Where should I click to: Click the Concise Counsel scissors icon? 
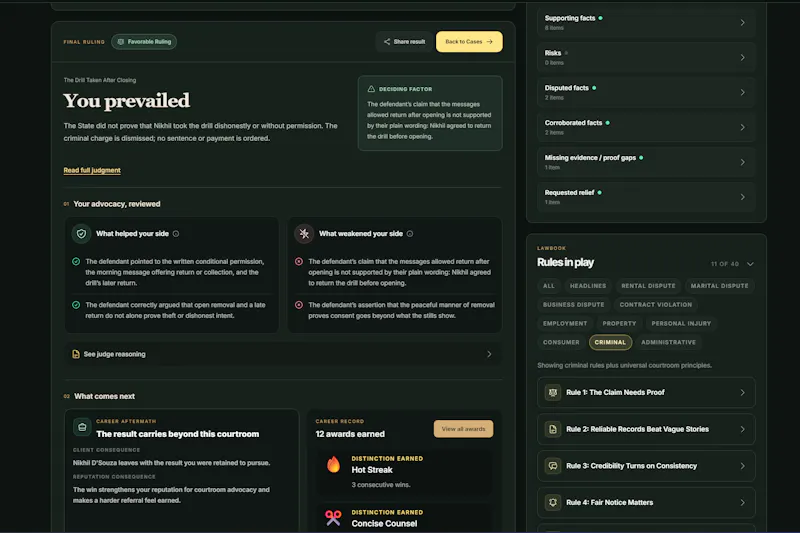tap(333, 518)
